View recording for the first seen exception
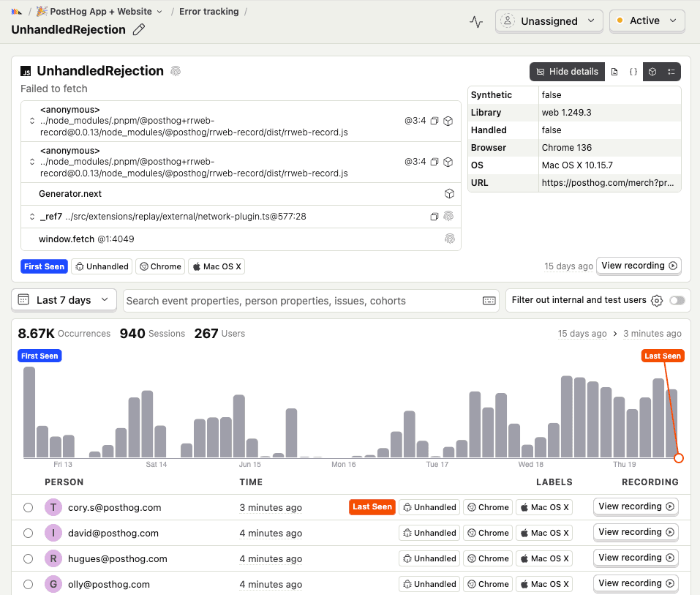700x595 pixels. tap(639, 266)
